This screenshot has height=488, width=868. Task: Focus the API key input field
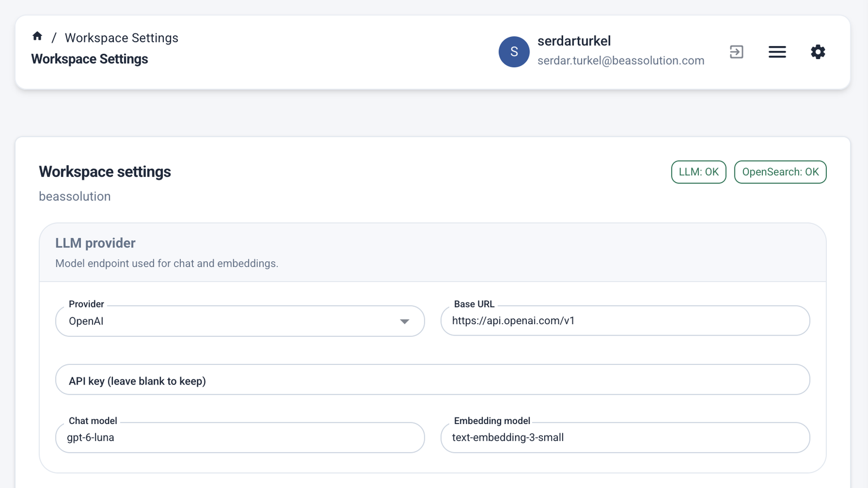tap(432, 380)
